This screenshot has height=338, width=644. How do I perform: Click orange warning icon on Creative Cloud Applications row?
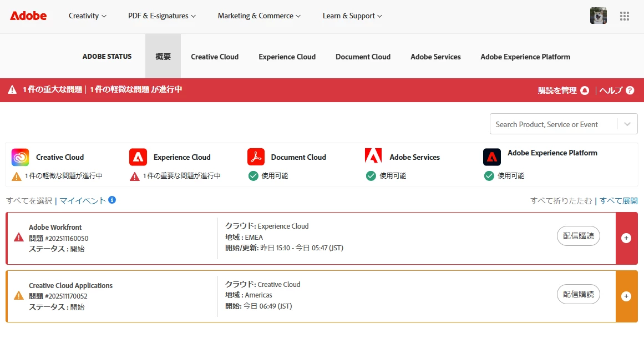pyautogui.click(x=19, y=296)
